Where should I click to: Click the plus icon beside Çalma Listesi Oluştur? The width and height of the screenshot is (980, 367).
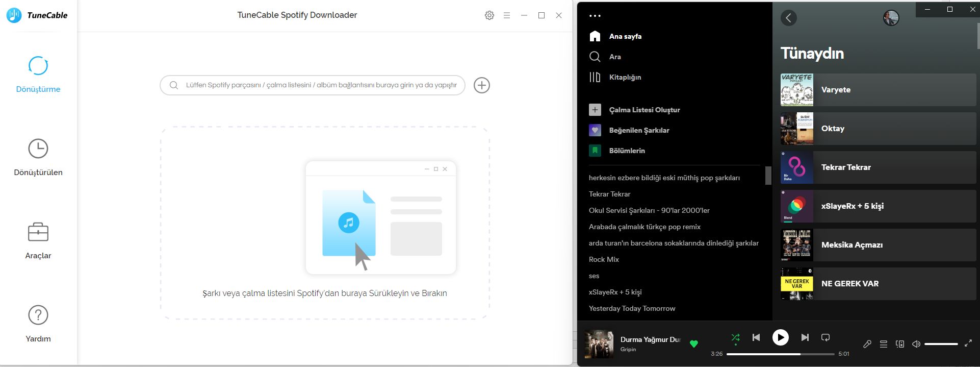(x=595, y=110)
